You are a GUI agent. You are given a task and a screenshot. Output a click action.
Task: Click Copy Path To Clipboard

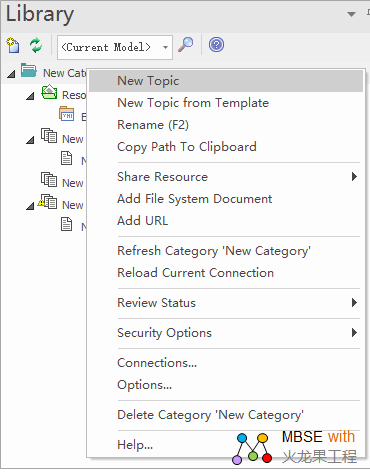(x=187, y=147)
